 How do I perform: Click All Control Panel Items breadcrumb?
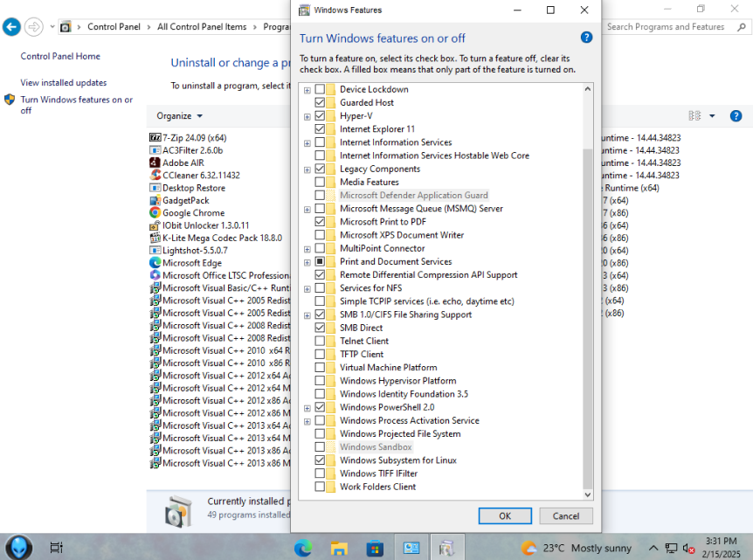(x=202, y=27)
